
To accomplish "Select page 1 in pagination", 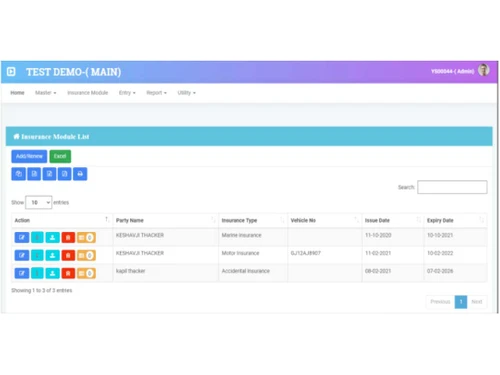I will pos(461,302).
